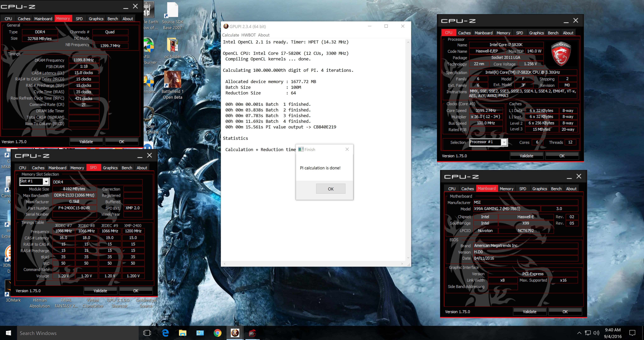644x340 pixels.
Task: Click OK in CPU-Z CPU window
Action: (562, 156)
